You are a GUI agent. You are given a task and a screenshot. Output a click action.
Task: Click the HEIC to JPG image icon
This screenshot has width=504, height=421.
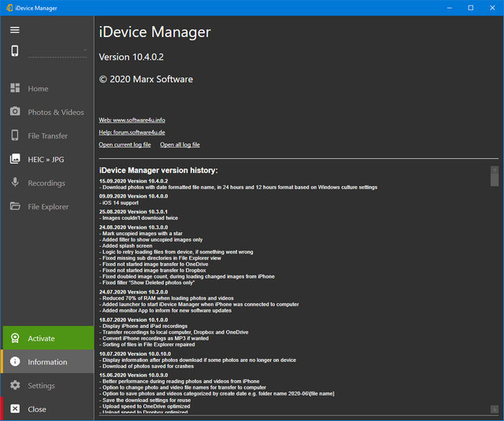click(x=15, y=159)
